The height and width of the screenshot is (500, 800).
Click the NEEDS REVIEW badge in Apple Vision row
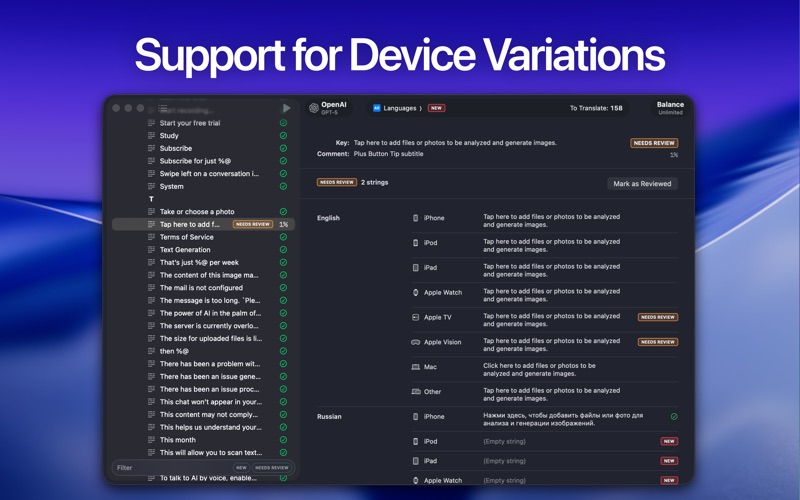658,342
